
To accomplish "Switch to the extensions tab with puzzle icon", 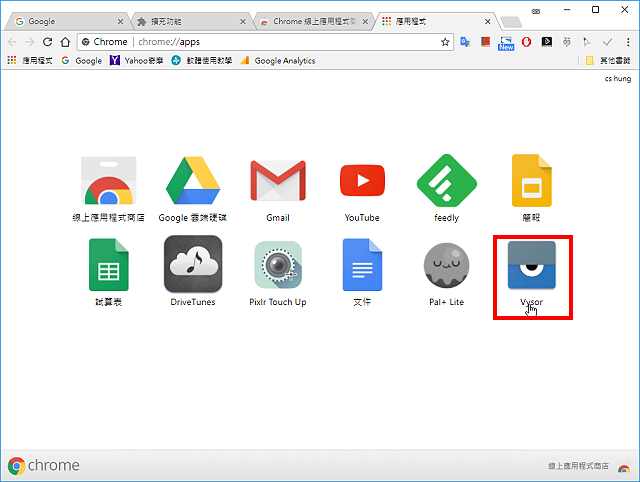I will [x=190, y=21].
